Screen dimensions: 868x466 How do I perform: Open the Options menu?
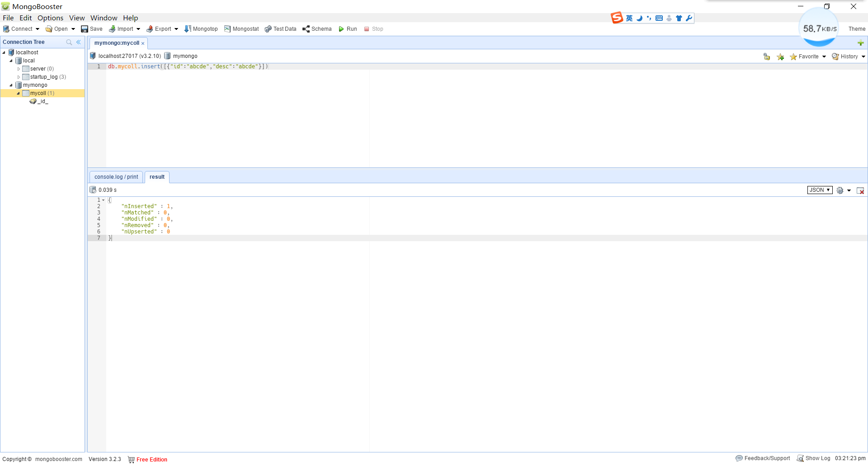(x=50, y=18)
